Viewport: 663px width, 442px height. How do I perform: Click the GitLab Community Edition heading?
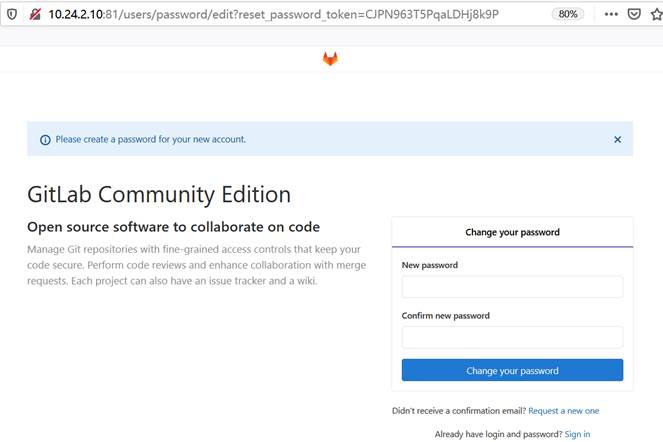pos(159,194)
